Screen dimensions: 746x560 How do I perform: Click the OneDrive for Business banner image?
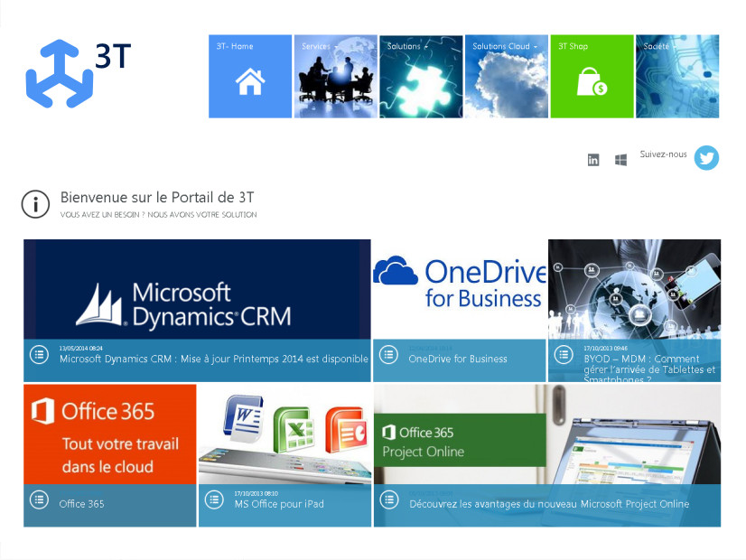coord(460,287)
